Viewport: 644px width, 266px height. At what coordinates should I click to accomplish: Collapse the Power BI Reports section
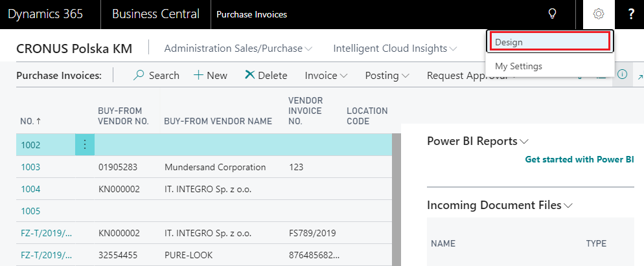click(x=477, y=141)
